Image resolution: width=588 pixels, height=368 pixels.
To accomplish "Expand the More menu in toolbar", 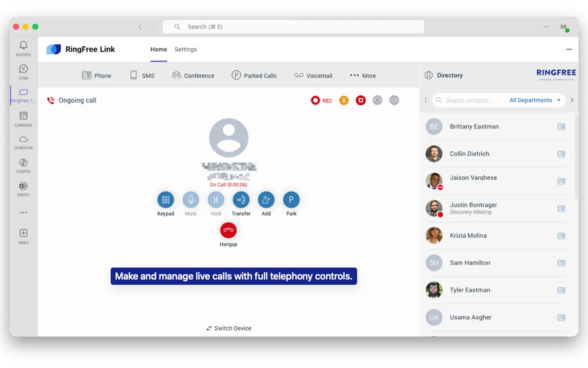I will coord(363,75).
